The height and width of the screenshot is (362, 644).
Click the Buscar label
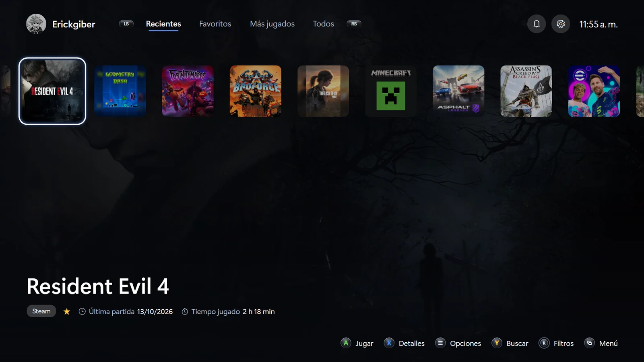[x=517, y=343]
